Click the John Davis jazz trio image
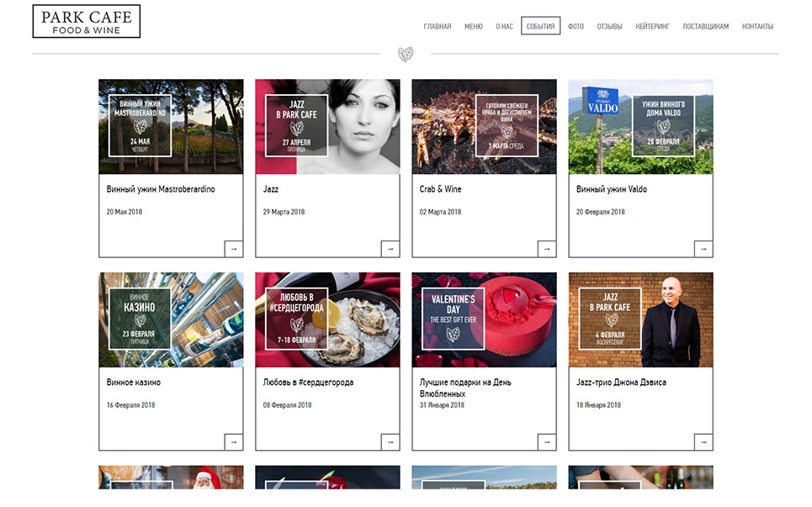Screen dimensions: 812x507 point(640,320)
